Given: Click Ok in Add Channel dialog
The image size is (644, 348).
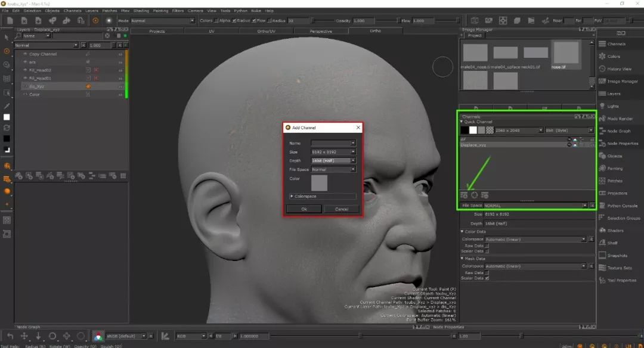Looking at the screenshot, I should click(304, 209).
